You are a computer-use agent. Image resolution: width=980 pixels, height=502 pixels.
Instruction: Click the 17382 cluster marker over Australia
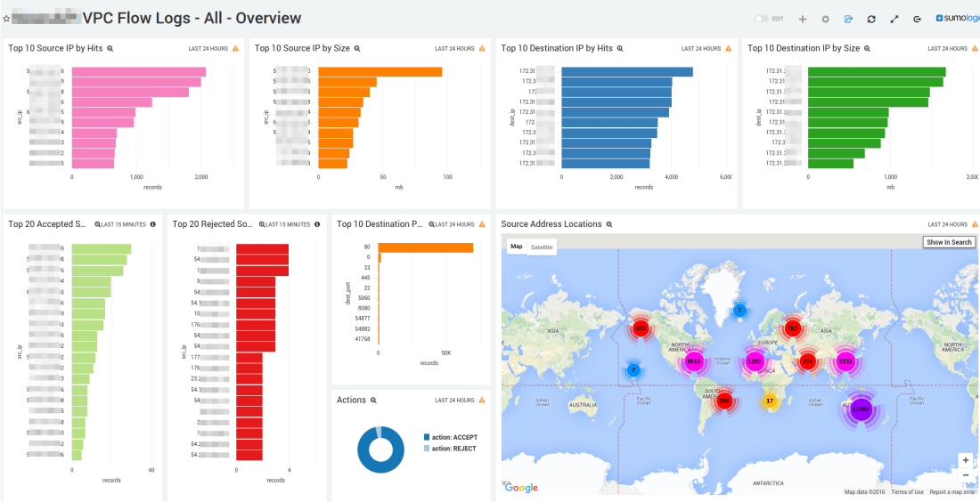(861, 410)
